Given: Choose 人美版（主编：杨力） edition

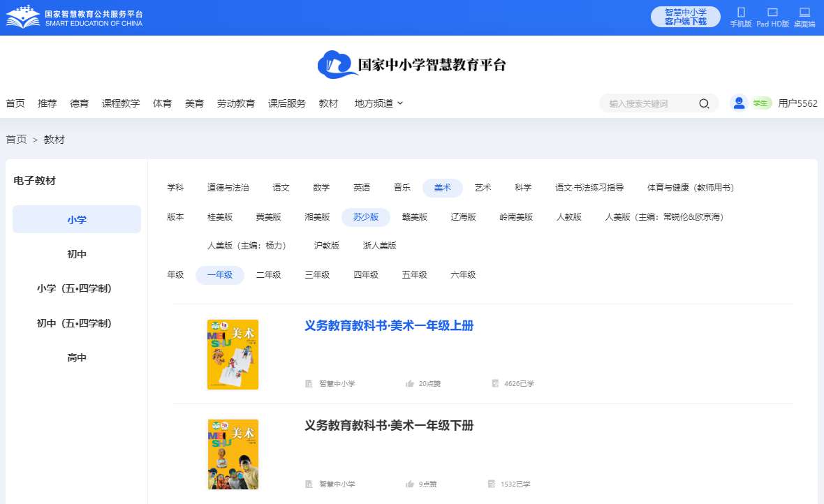Looking at the screenshot, I should pyautogui.click(x=247, y=246).
